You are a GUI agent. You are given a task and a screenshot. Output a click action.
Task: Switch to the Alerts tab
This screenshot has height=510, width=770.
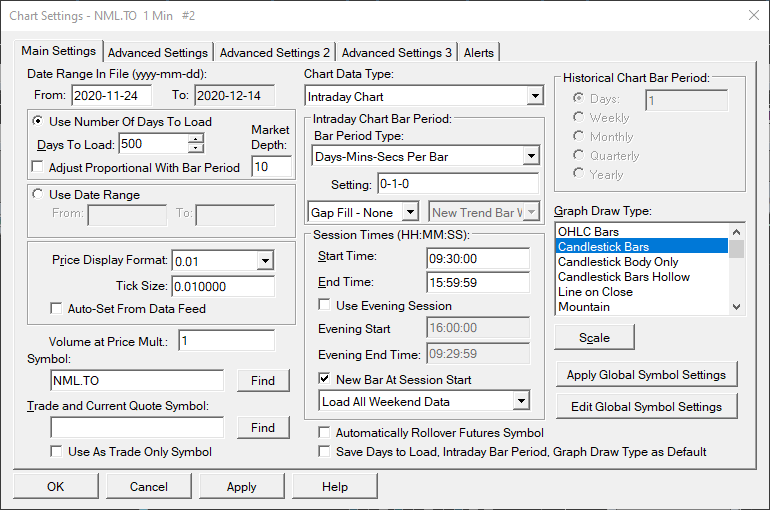pos(479,53)
